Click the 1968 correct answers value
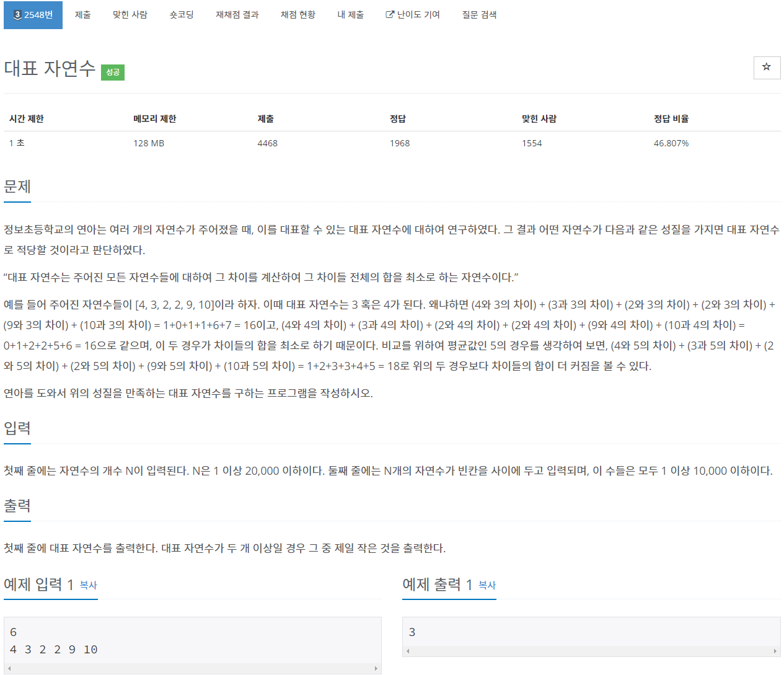Image resolution: width=784 pixels, height=675 pixels. (400, 143)
